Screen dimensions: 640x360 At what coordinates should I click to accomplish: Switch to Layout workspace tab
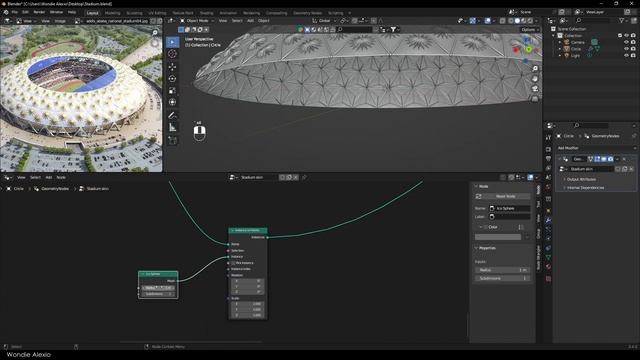92,13
